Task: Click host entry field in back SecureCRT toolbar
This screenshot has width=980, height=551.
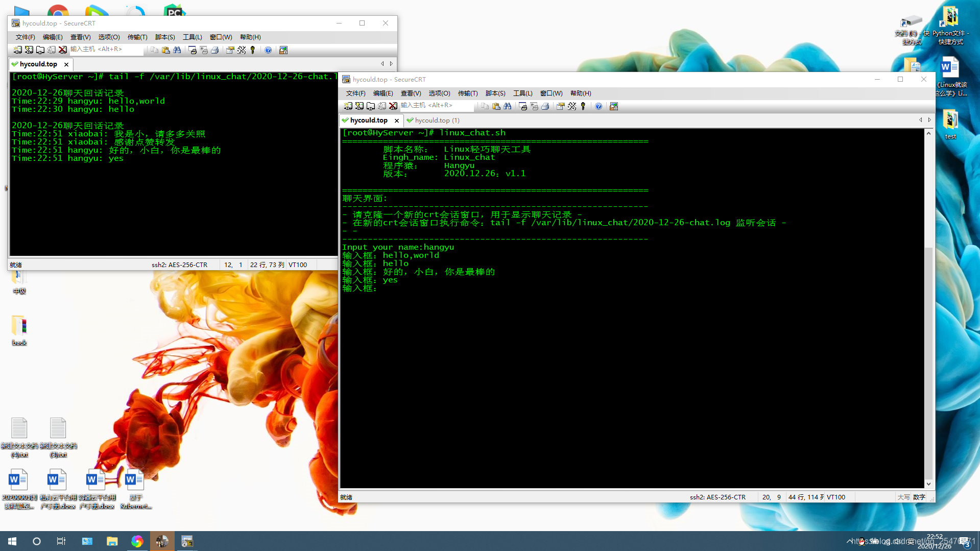Action: 106,49
